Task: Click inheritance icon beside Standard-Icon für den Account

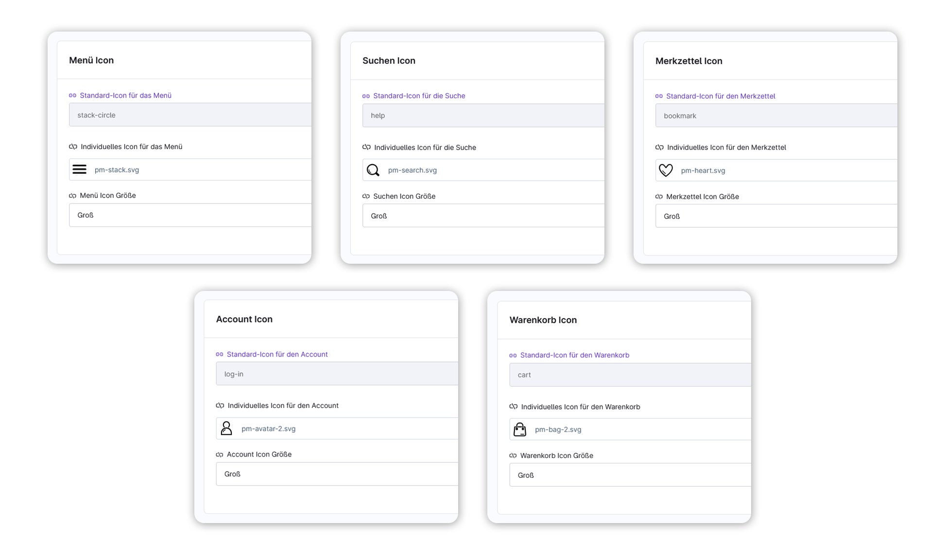Action: (x=220, y=355)
